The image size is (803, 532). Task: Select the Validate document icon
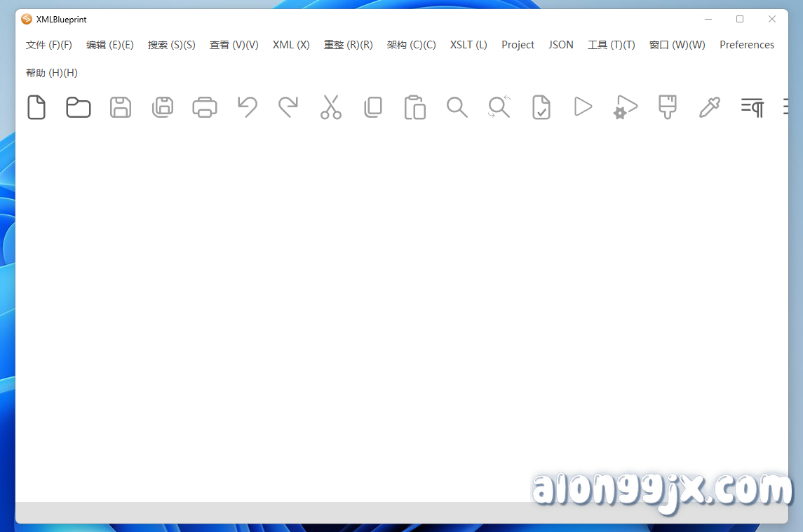pos(541,107)
